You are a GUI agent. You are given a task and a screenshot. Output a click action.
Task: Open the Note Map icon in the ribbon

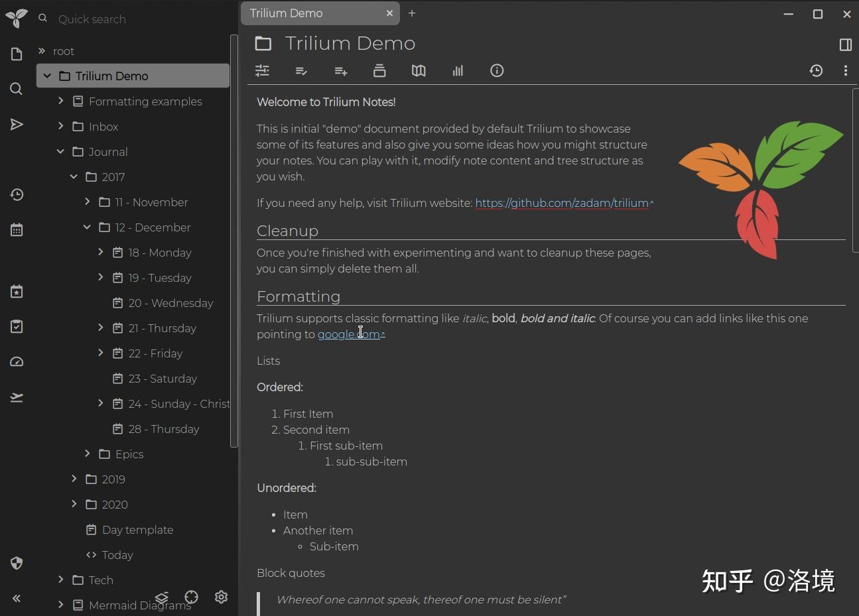419,71
